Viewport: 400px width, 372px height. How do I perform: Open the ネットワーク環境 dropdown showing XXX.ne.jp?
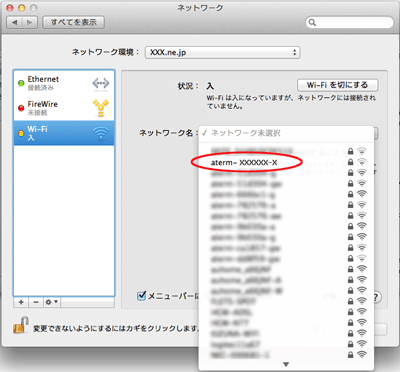pyautogui.click(x=222, y=52)
